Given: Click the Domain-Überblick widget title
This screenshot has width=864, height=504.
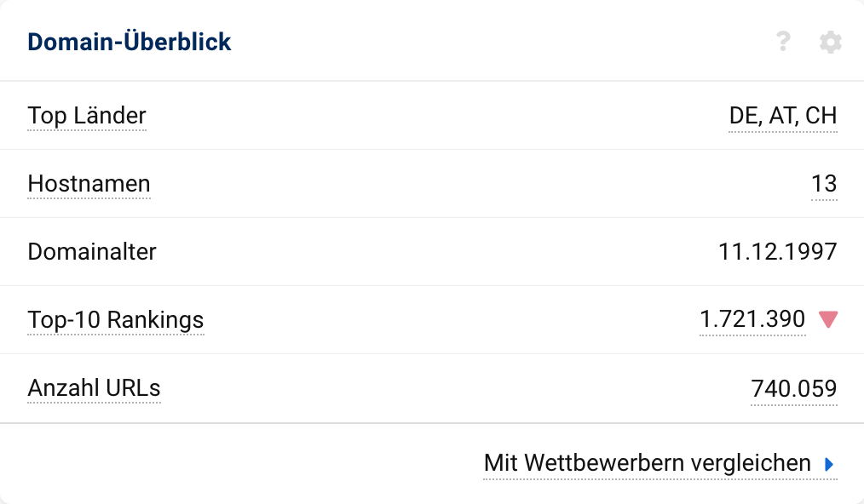Looking at the screenshot, I should coord(130,42).
